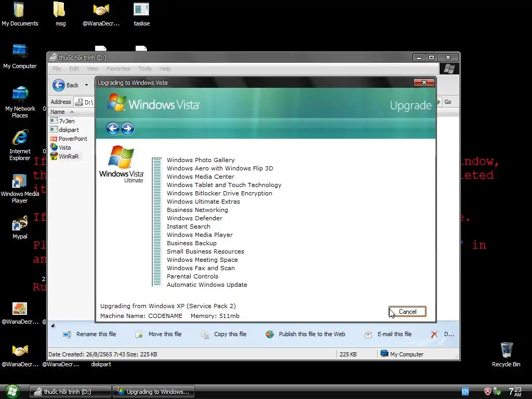The image size is (532, 399).
Task: Close the Upgrading to Windows Vista dialog
Action: click(424, 83)
